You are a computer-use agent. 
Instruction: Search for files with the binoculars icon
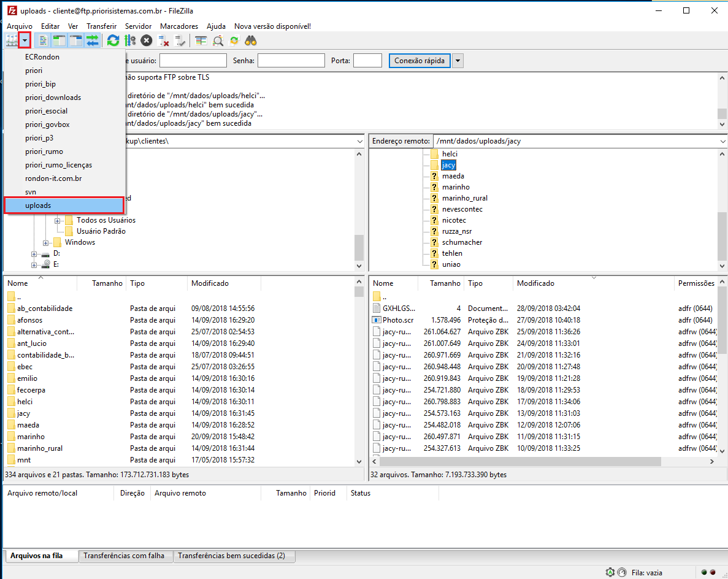pos(251,41)
